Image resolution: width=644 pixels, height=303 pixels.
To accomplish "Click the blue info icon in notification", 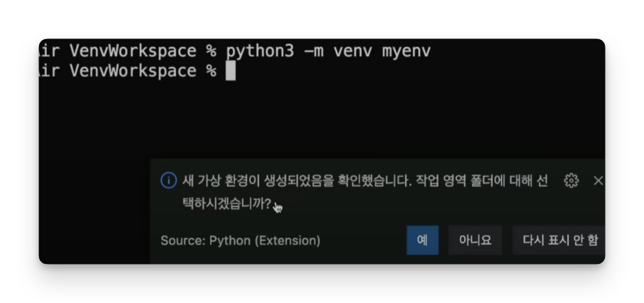I will coord(169,180).
